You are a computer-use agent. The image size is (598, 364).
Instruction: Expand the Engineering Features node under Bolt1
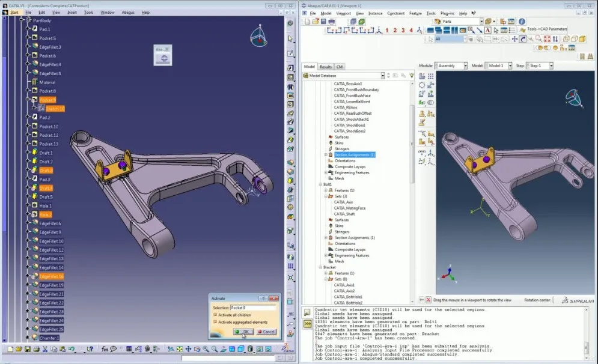click(326, 255)
